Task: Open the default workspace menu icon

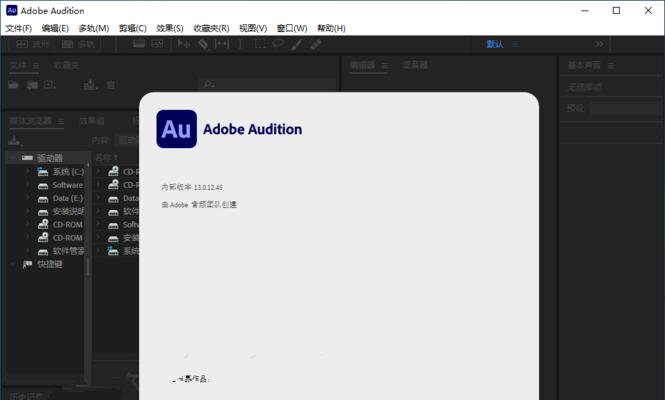Action: (x=515, y=44)
